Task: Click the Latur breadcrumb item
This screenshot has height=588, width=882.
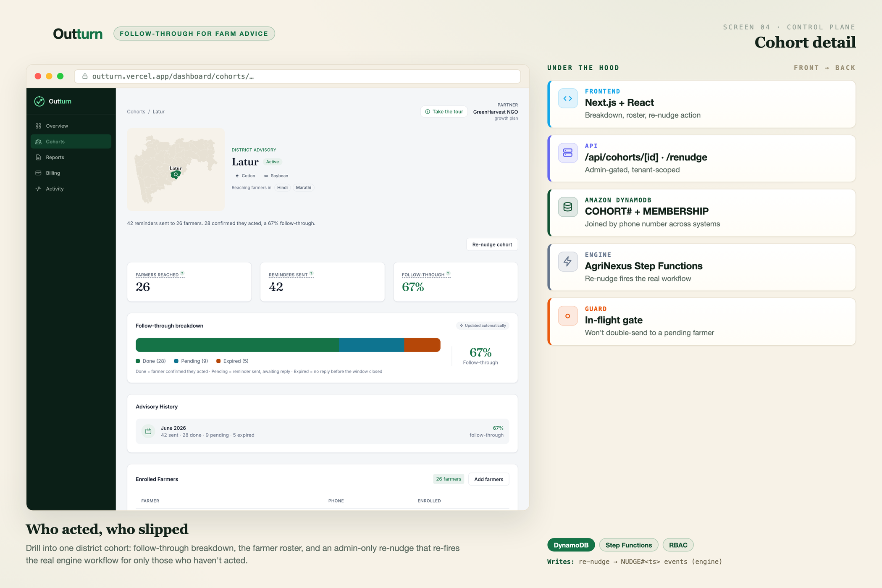Action: (158, 112)
